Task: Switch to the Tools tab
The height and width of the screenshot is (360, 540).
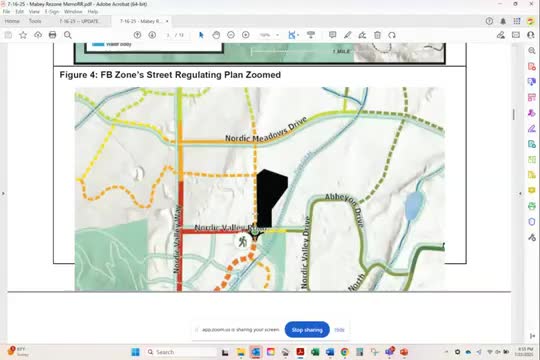Action: coord(35,21)
